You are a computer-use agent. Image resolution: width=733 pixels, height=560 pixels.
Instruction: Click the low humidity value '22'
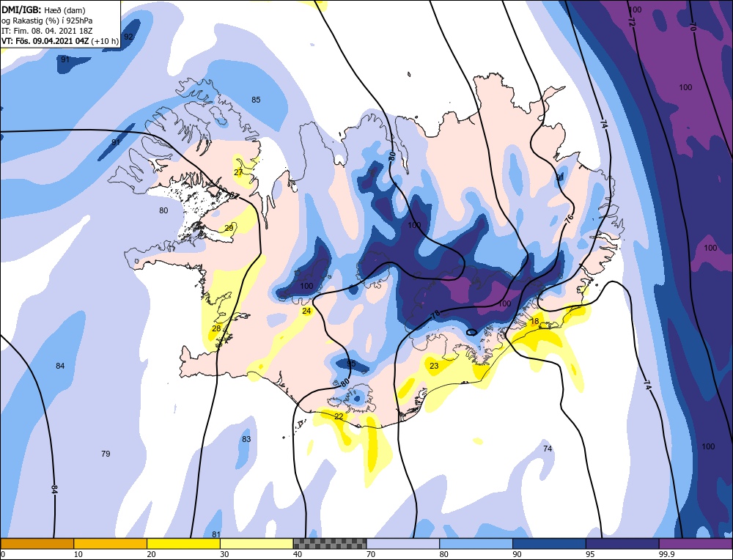click(x=339, y=416)
